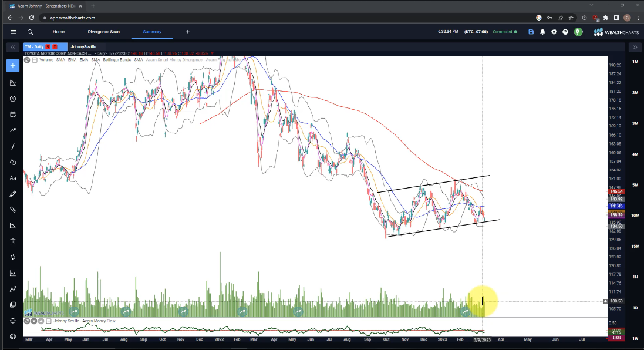The image size is (644, 350).
Task: Click the copy layers icon in sidebar
Action: 13,305
